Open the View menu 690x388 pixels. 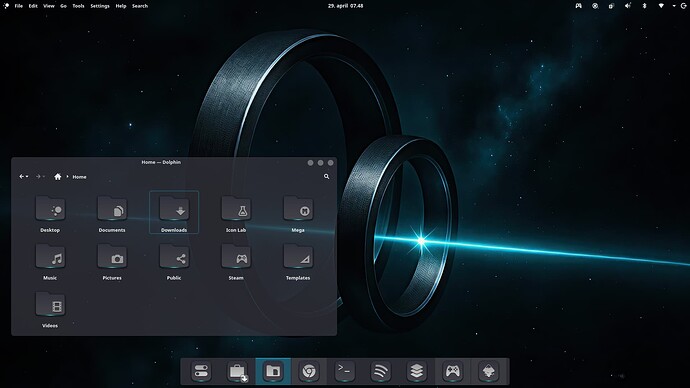[x=49, y=6]
